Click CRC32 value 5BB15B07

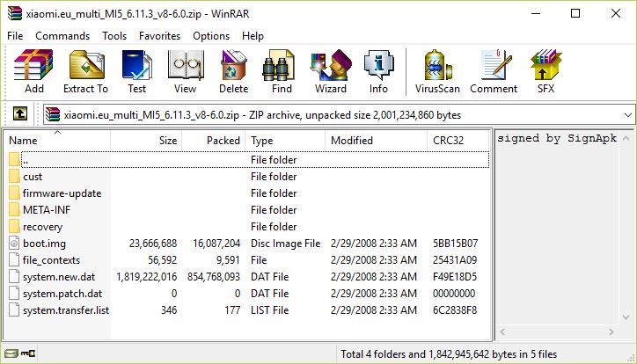click(x=456, y=244)
